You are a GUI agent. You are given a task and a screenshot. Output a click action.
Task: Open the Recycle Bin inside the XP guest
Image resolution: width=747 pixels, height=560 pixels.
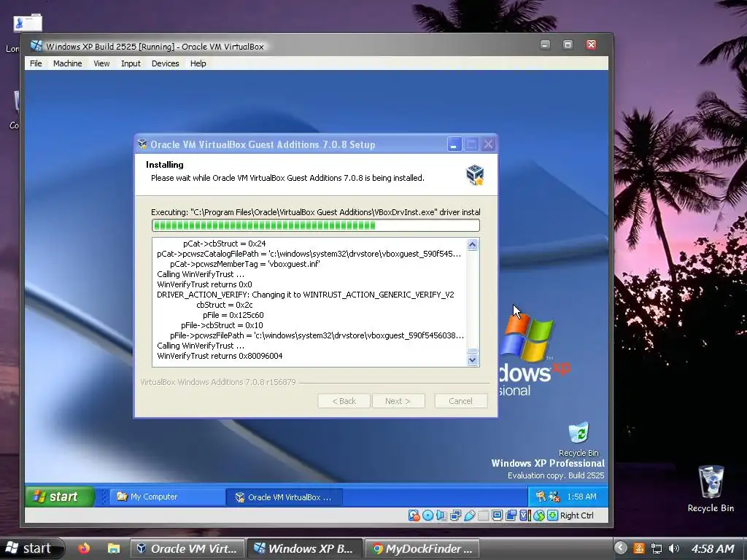[x=578, y=439]
